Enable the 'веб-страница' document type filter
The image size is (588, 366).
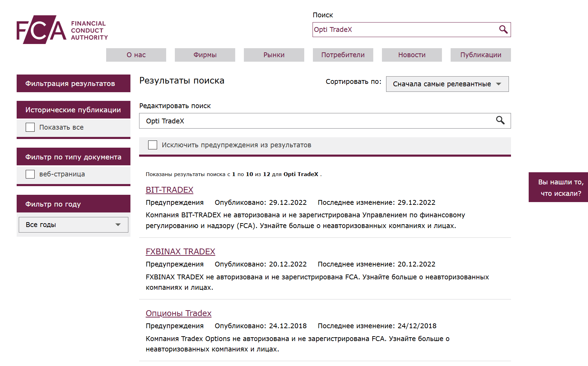click(x=30, y=174)
